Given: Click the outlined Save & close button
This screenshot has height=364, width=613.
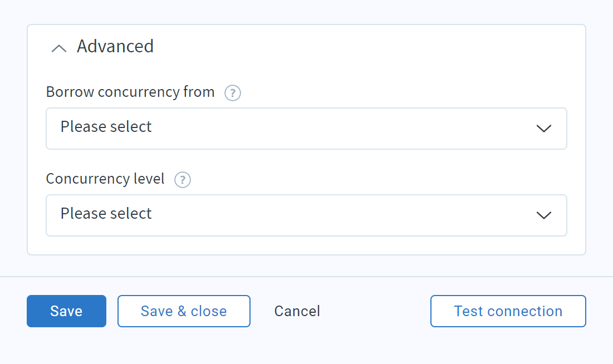Looking at the screenshot, I should tap(184, 311).
